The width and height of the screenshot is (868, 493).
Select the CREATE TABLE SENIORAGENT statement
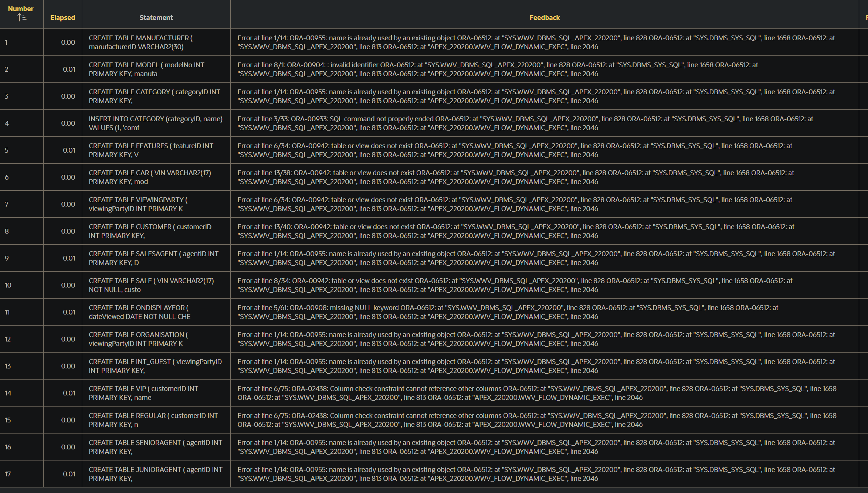click(156, 447)
